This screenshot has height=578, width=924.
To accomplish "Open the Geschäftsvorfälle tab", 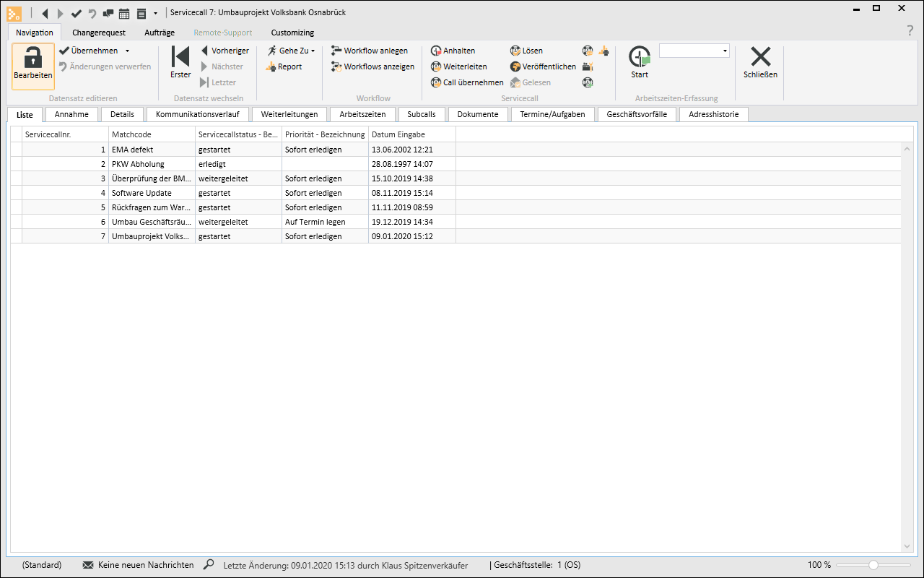I will tap(637, 114).
